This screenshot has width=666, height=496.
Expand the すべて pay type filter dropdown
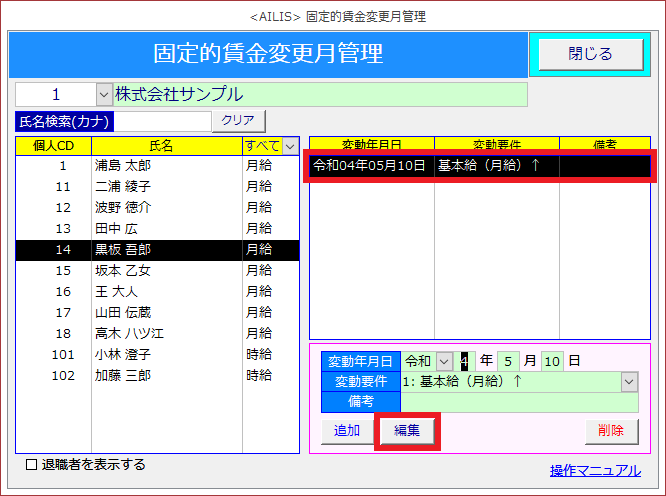[291, 146]
